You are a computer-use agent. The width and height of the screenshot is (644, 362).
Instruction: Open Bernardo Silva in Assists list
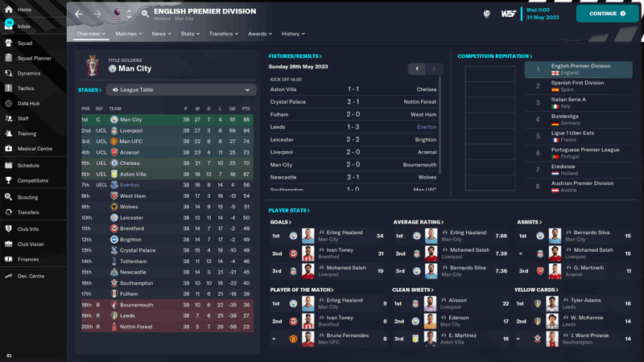tap(592, 232)
